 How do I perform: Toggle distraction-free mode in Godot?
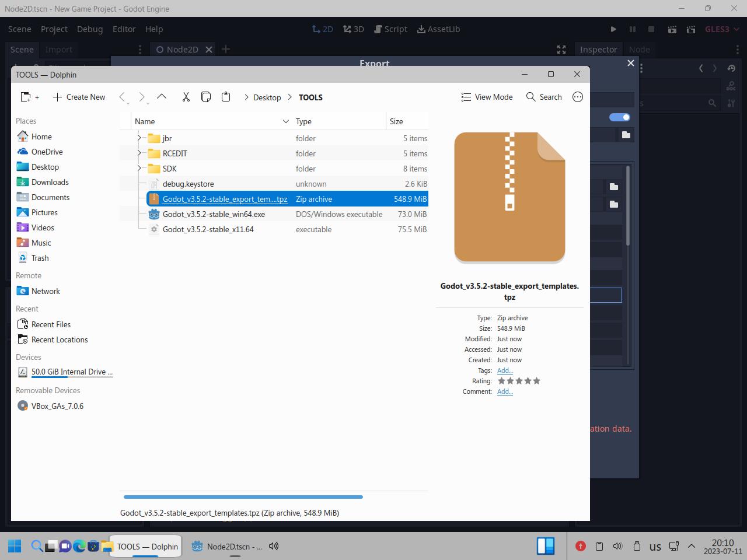pos(561,50)
